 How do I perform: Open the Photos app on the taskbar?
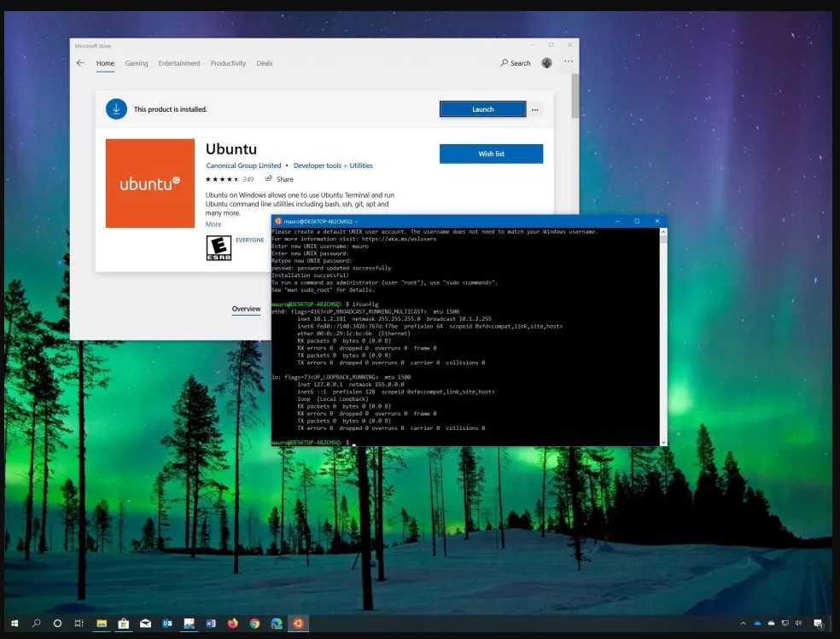[190, 624]
